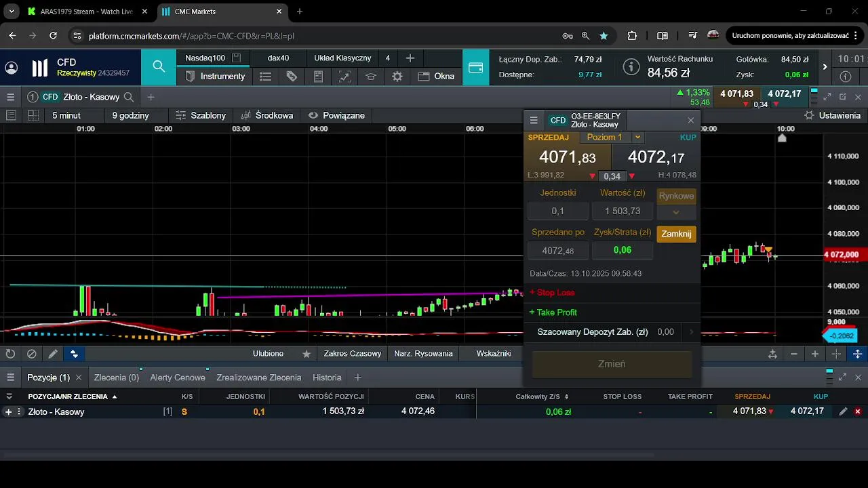
Task: Expand Szacowany Depozyt Zab. details arrow
Action: (691, 332)
